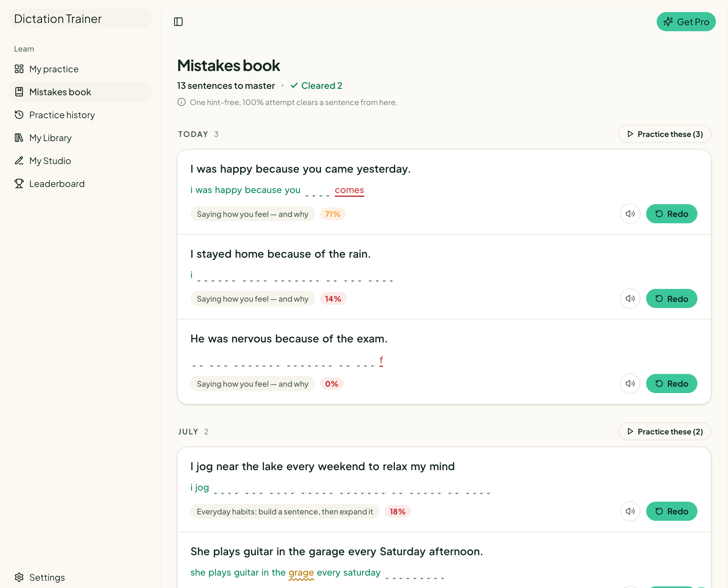Click the Practice history clock icon
This screenshot has height=588, width=728.
tap(19, 115)
